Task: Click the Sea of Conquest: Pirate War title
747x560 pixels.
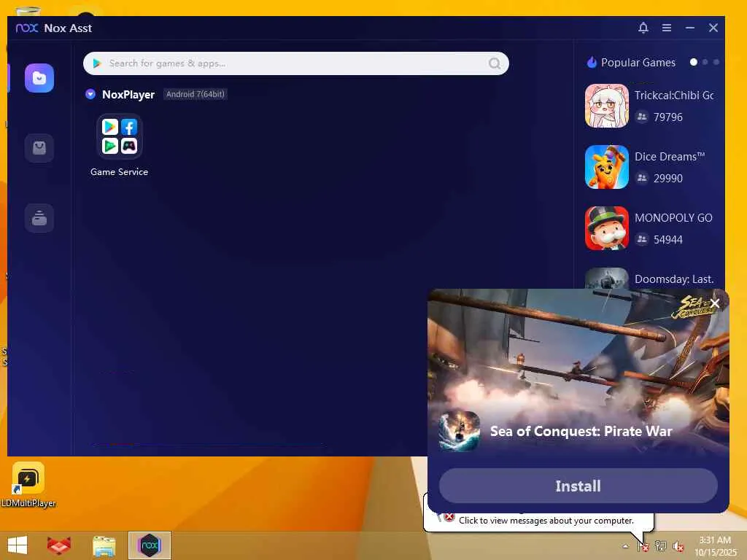Action: click(x=581, y=432)
